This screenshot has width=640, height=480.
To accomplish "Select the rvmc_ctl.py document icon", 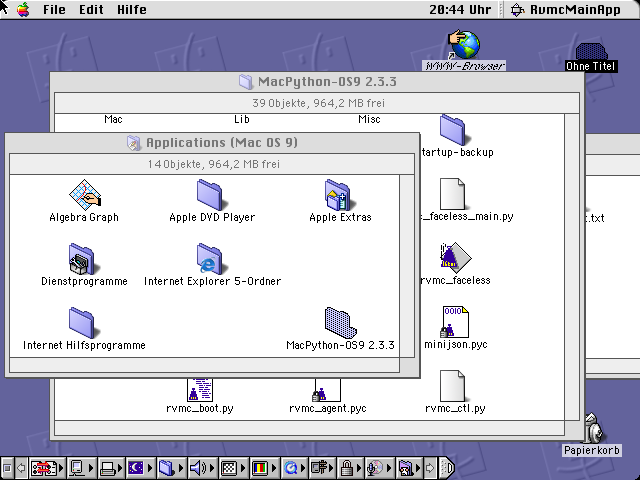I will (453, 386).
